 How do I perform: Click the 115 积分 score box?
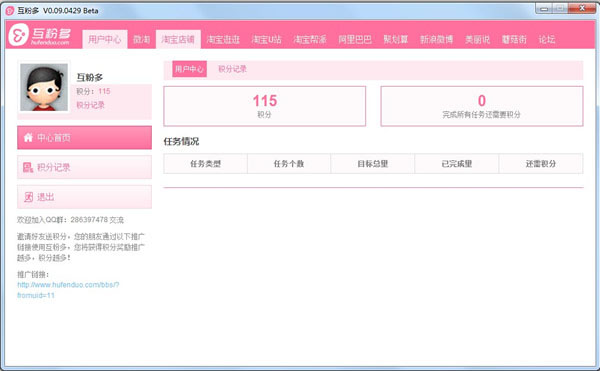264,106
